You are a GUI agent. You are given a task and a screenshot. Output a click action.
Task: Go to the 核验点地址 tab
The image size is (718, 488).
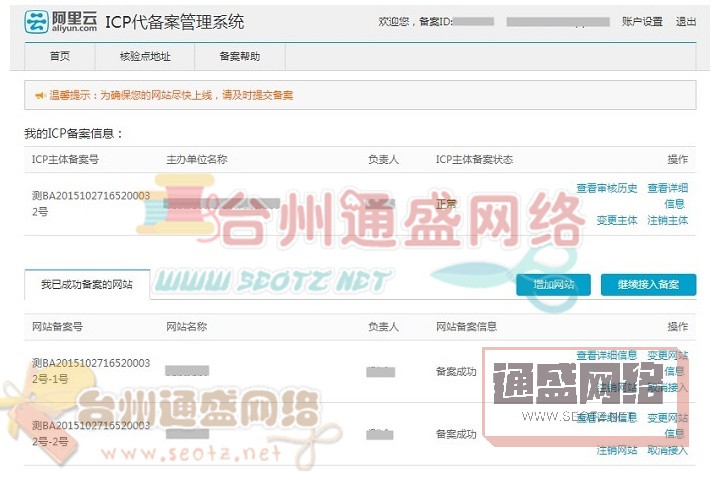[x=145, y=57]
